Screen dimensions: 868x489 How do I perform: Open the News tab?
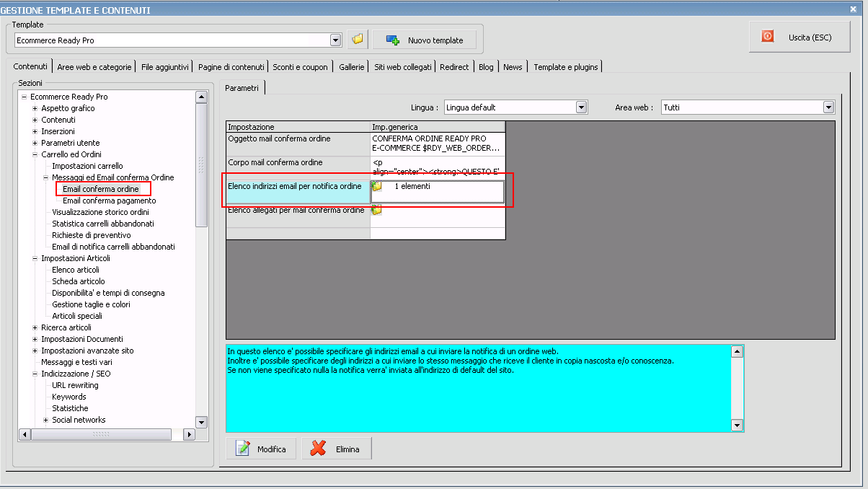[x=513, y=66]
